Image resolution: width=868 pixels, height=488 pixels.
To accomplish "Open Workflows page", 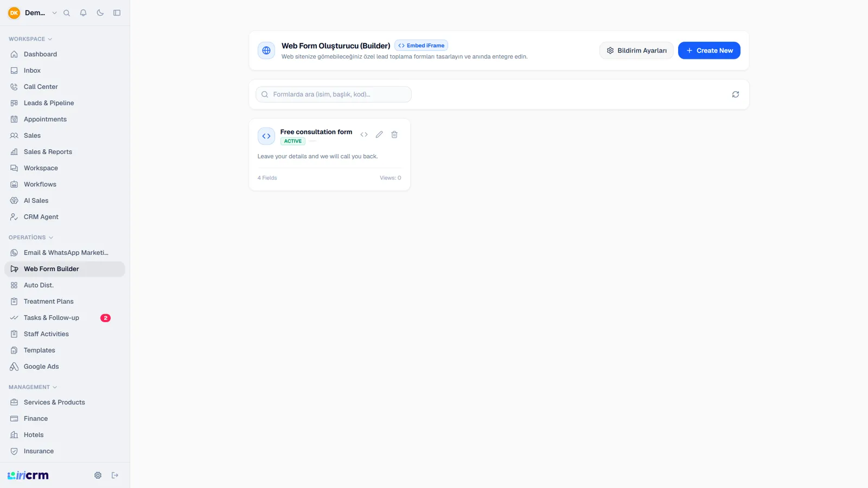I will pyautogui.click(x=65, y=184).
